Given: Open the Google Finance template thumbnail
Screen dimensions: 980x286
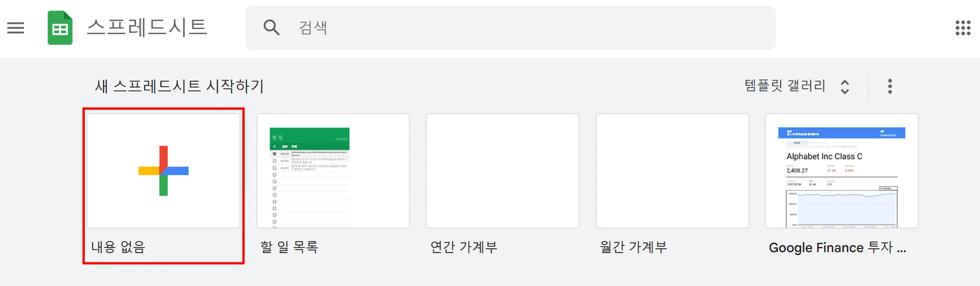Looking at the screenshot, I should [x=841, y=171].
